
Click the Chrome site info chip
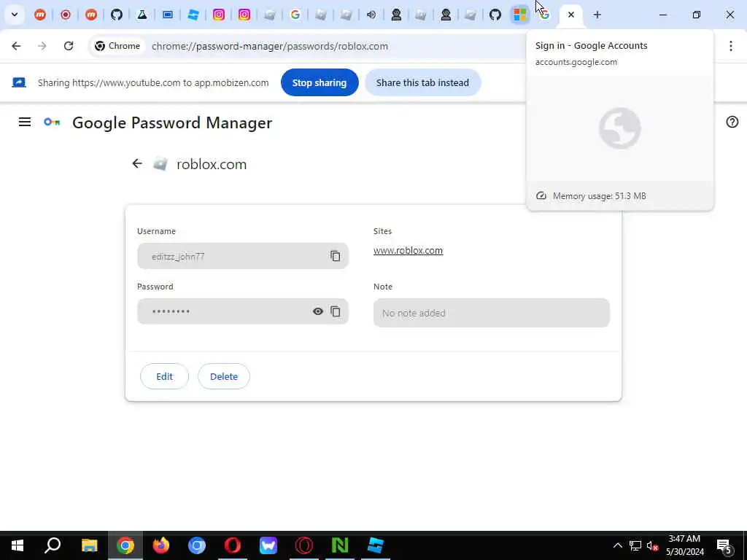coord(117,46)
